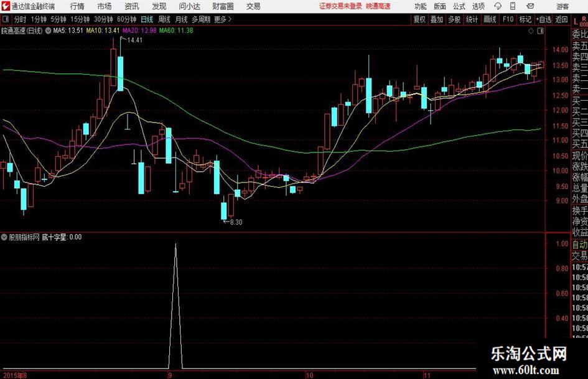Click the 2015年8 date axis label
This screenshot has width=588, height=379.
pyautogui.click(x=15, y=375)
